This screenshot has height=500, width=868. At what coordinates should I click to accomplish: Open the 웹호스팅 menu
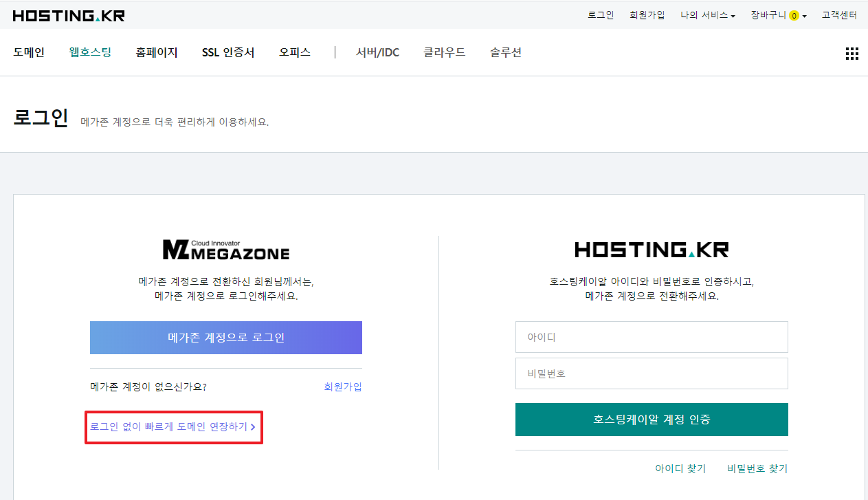click(90, 52)
